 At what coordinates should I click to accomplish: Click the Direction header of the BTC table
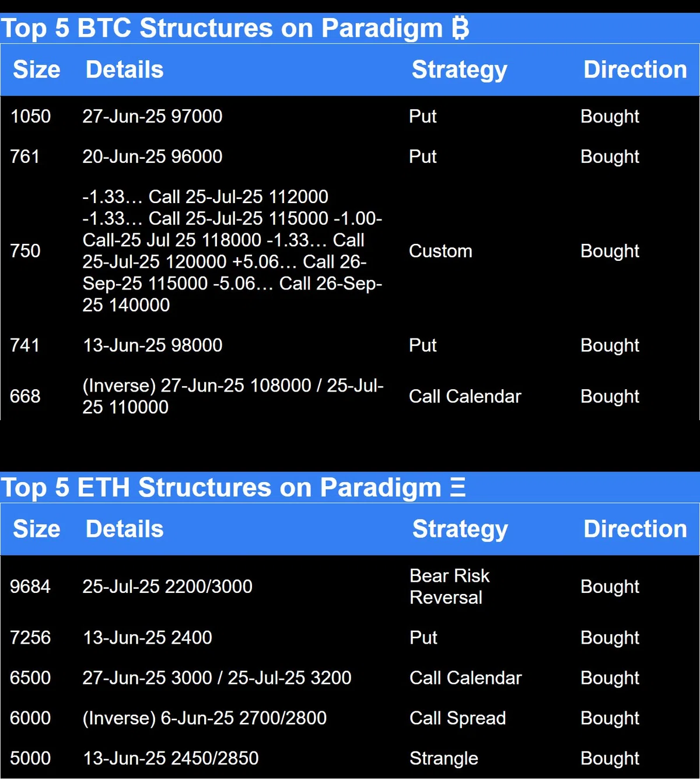click(635, 69)
